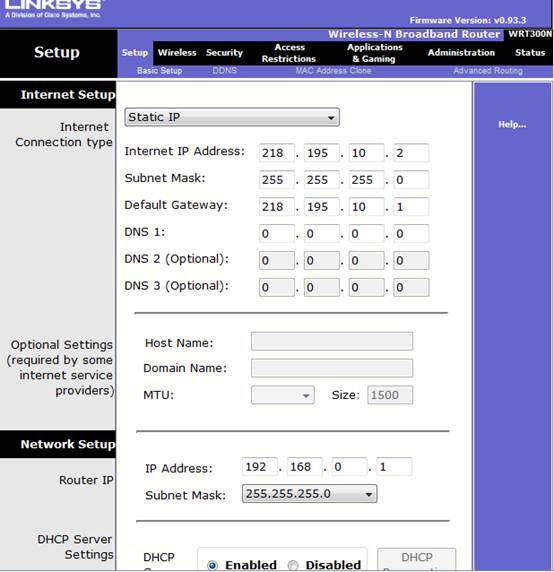554x572 pixels.
Task: Switch to the Wireless tab
Action: [x=177, y=53]
